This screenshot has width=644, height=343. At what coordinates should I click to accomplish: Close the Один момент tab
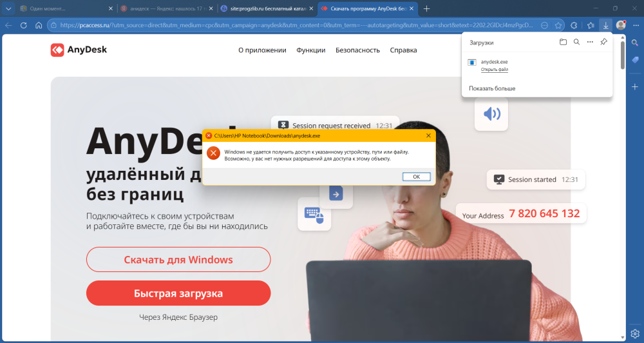point(111,8)
